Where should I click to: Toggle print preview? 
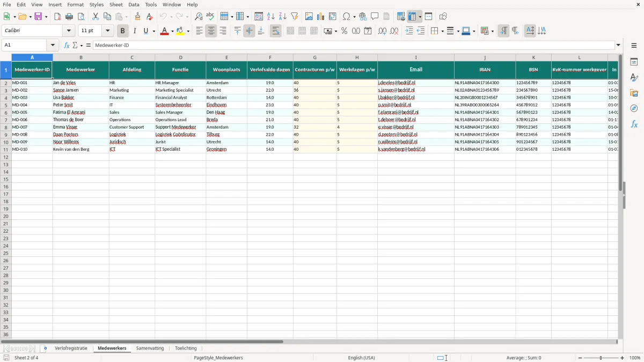(81, 17)
